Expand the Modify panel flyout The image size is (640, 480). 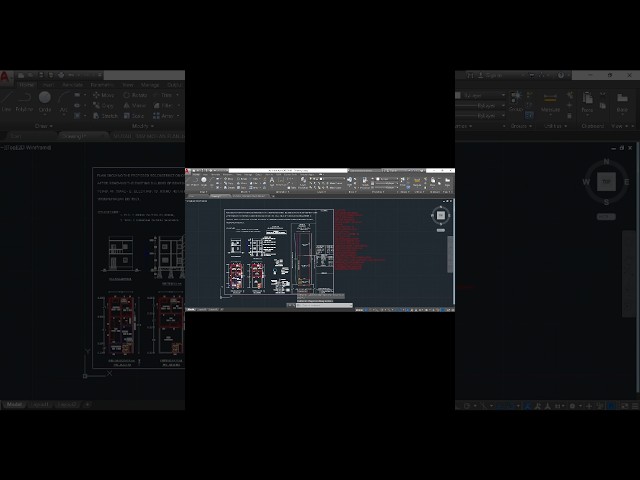click(143, 126)
